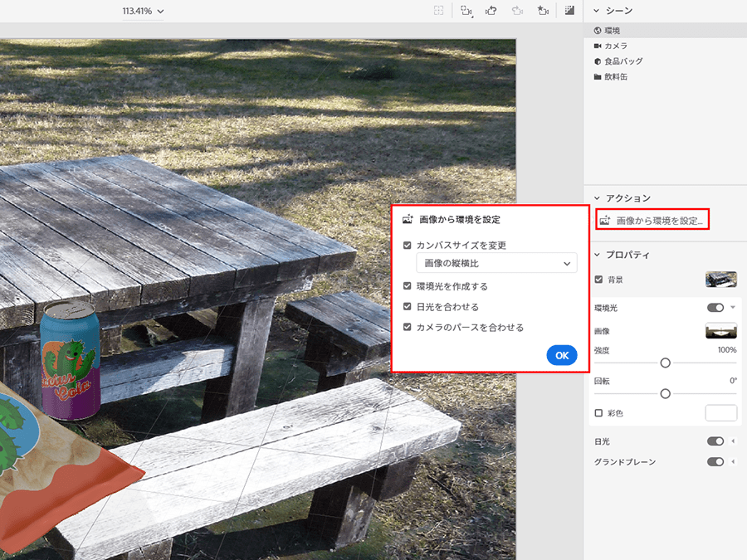
Task: Click the 回転 slider handle
Action: (666, 394)
